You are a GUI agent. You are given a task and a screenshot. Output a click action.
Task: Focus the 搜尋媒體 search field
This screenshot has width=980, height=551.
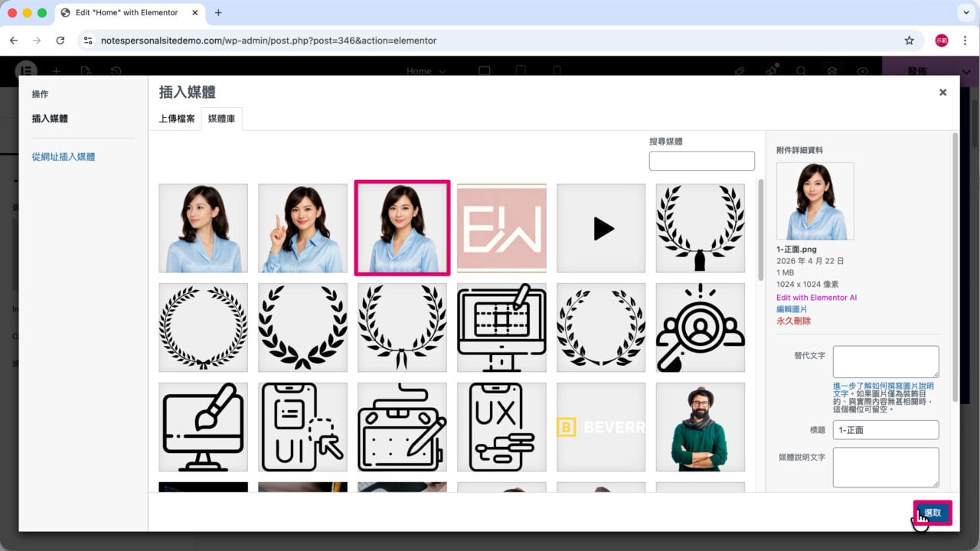point(701,161)
